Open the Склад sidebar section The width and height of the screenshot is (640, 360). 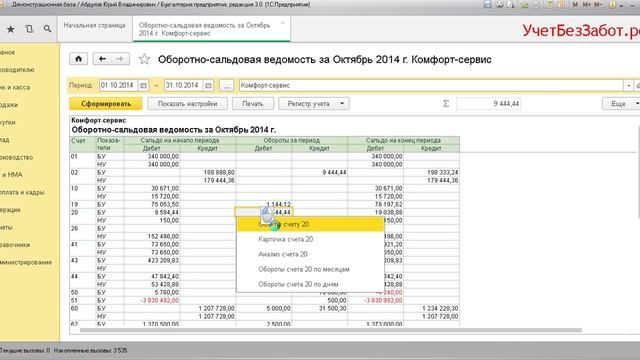5,140
